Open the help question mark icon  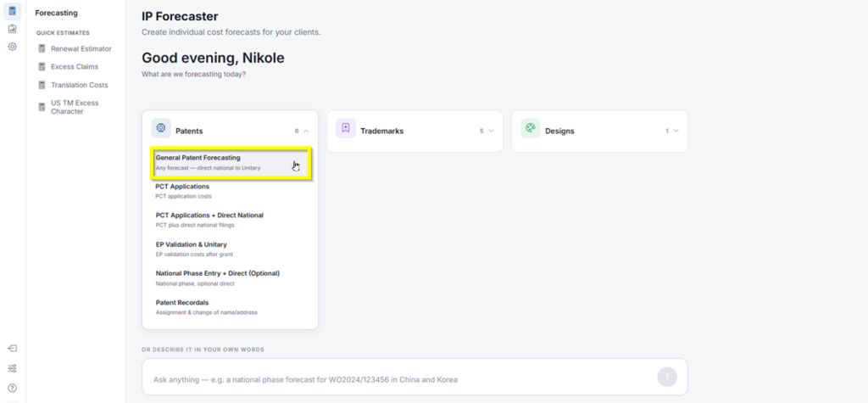12,388
